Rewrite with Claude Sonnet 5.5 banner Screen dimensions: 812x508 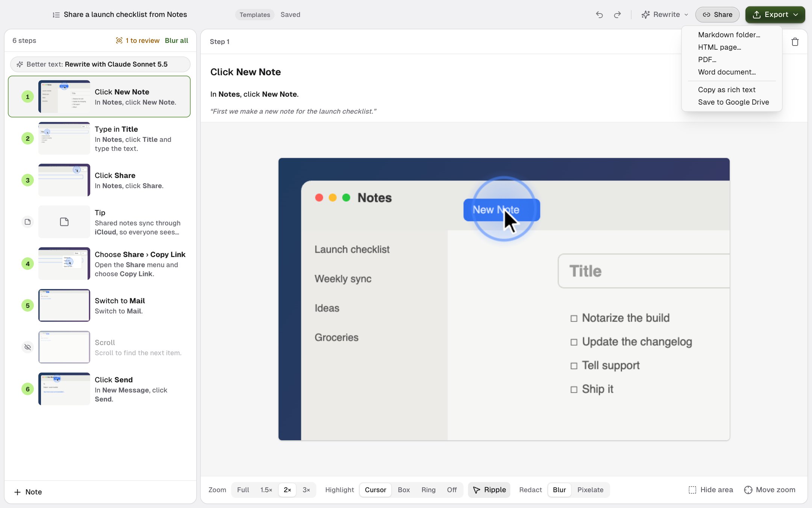pyautogui.click(x=100, y=64)
